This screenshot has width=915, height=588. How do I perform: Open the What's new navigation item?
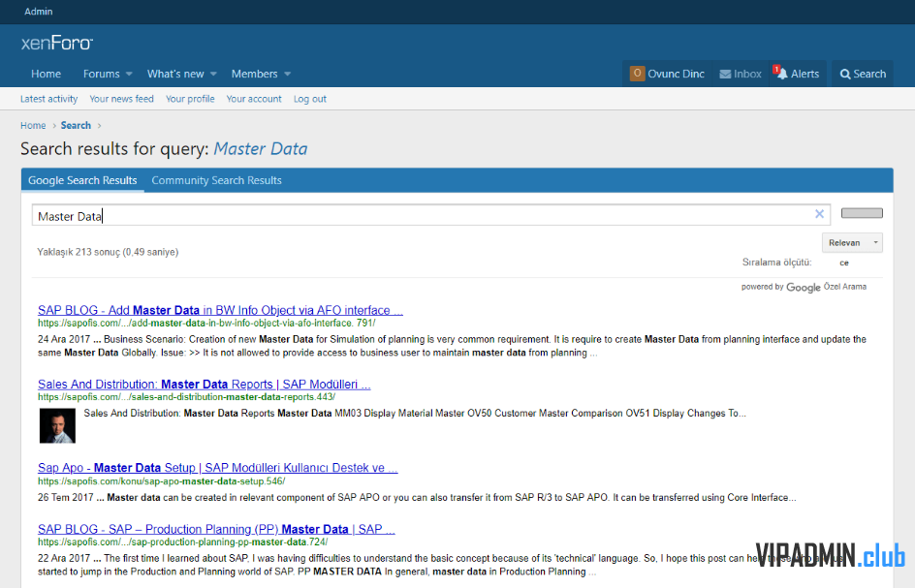[175, 74]
